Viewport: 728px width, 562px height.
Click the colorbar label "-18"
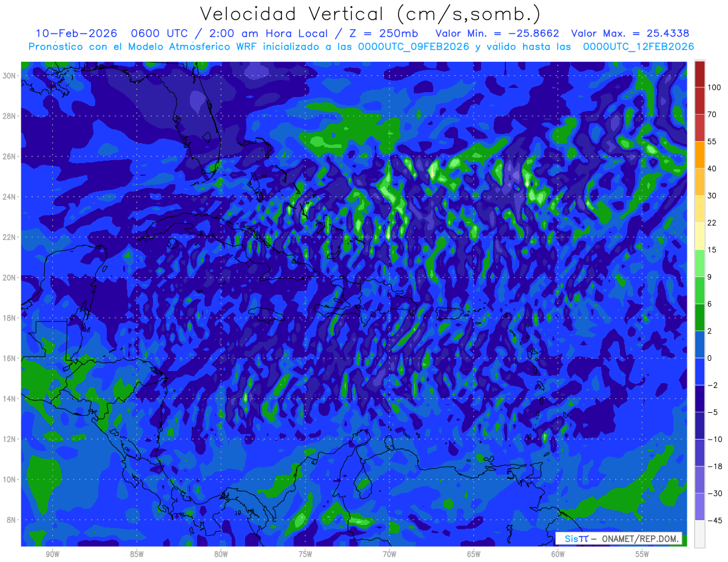pos(714,466)
